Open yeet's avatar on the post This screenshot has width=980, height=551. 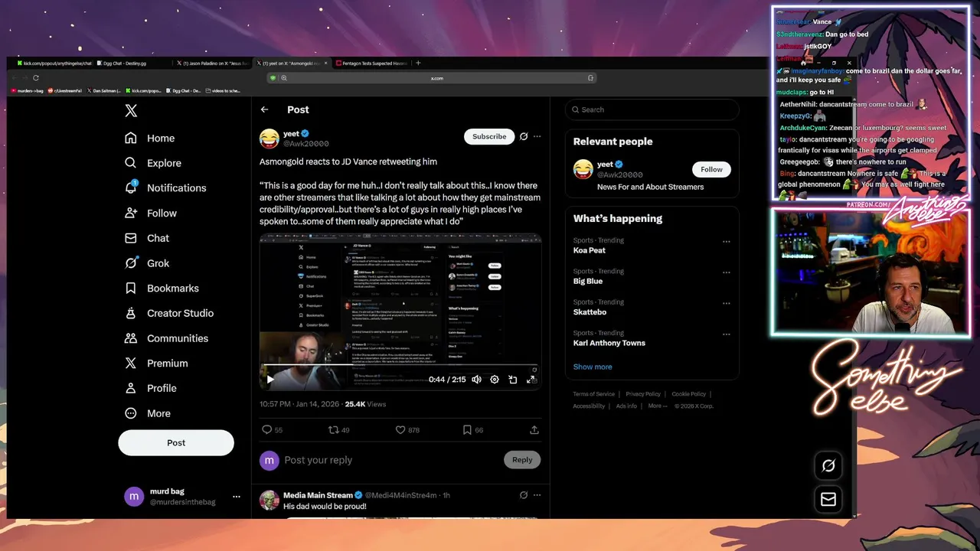(x=269, y=139)
